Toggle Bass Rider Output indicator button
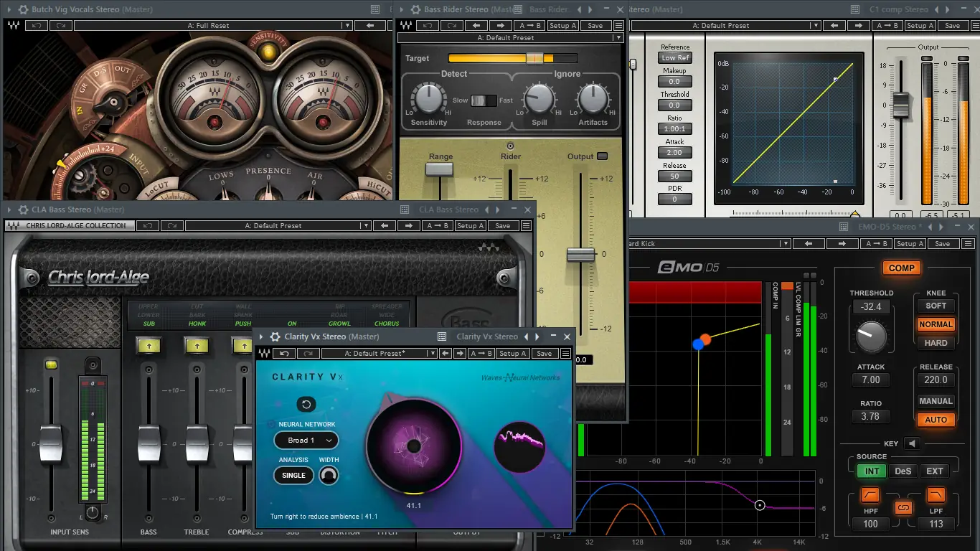980x551 pixels. (603, 156)
